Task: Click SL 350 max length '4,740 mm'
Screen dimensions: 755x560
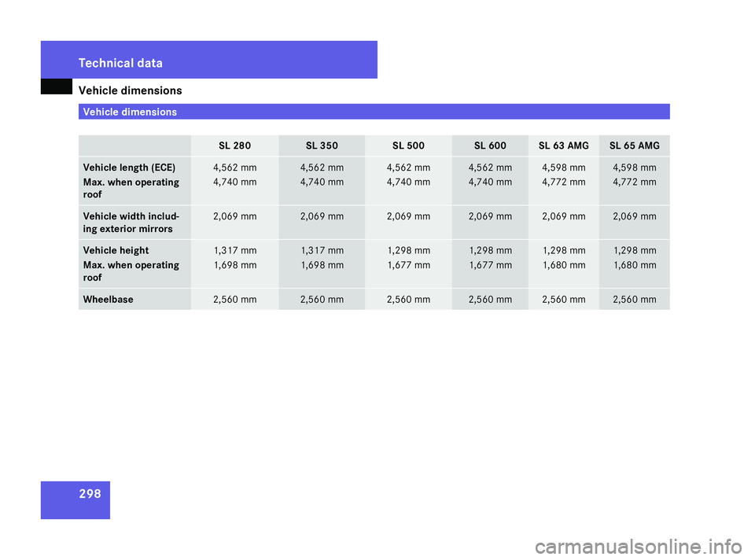Action: tap(322, 182)
